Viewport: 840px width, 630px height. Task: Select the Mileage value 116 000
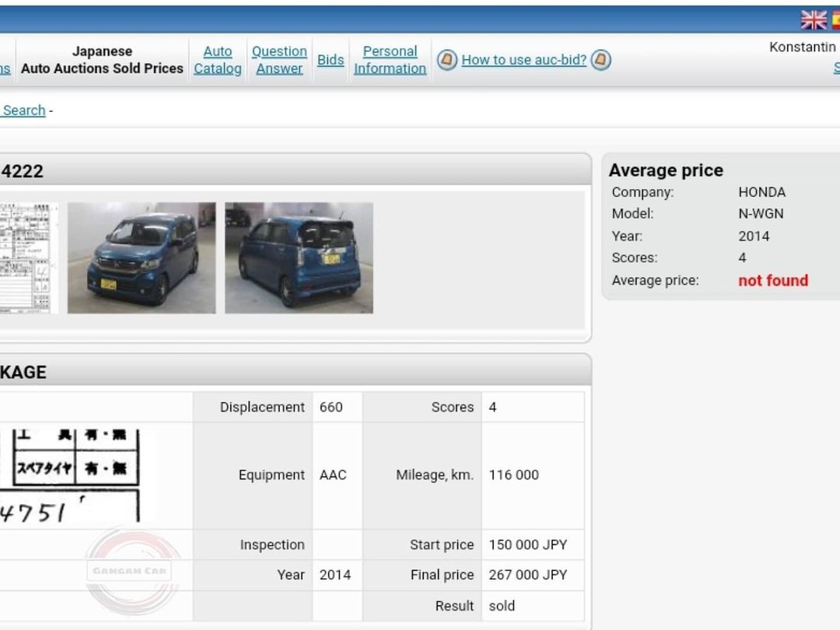514,474
